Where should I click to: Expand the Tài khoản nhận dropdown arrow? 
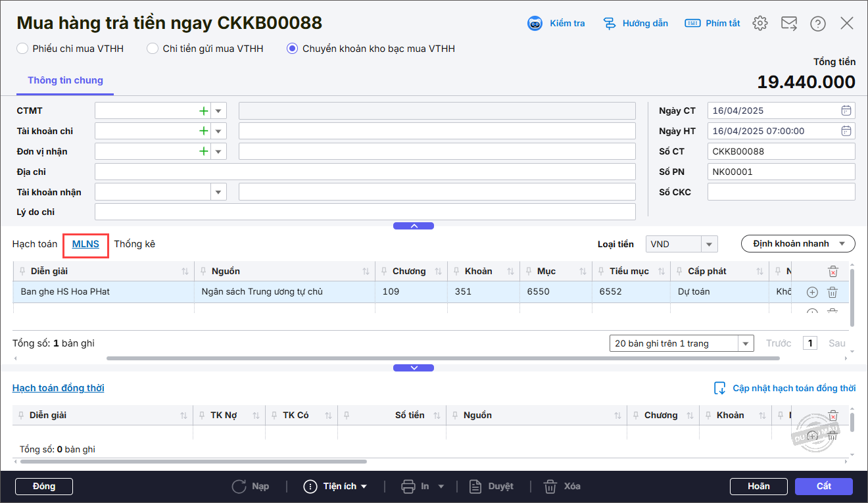click(x=218, y=192)
